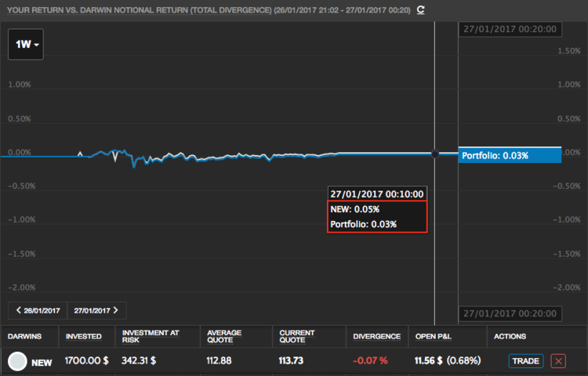The image size is (588, 376).
Task: Click the chart title text
Action: point(209,10)
